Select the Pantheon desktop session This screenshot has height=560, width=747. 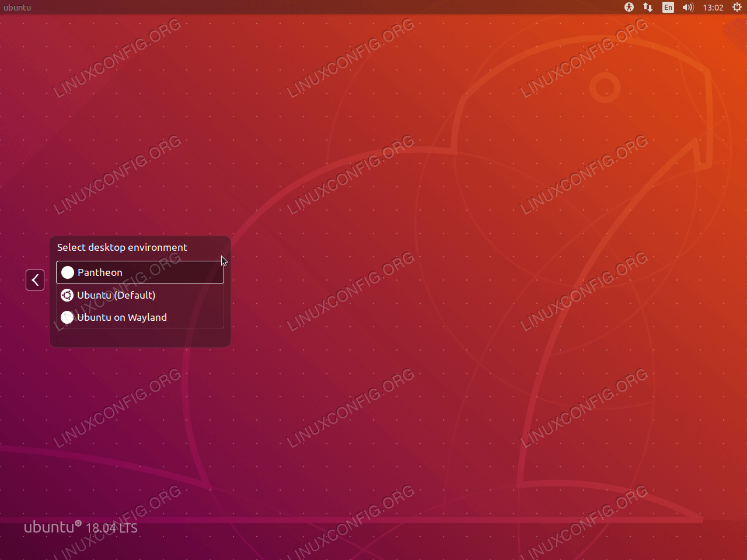point(140,272)
